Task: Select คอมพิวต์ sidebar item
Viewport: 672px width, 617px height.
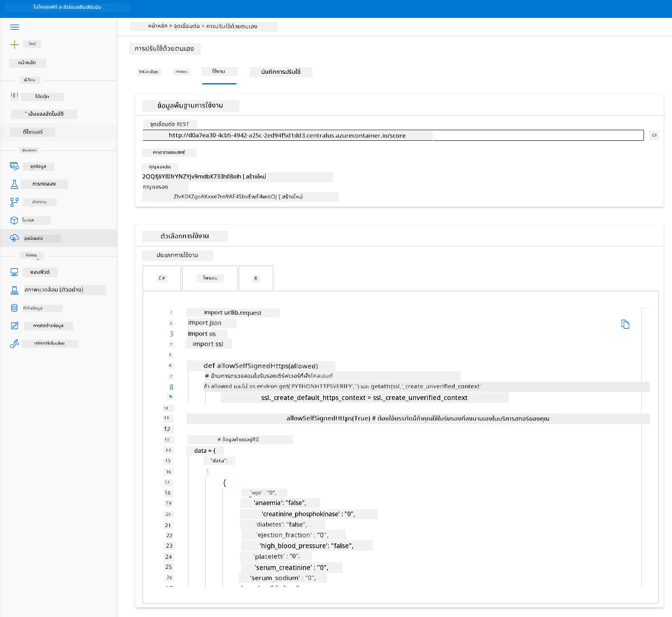Action: pyautogui.click(x=40, y=272)
